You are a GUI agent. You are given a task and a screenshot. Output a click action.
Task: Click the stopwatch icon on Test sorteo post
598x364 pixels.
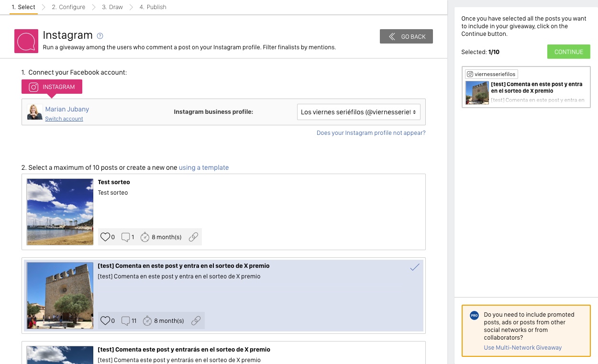click(145, 237)
